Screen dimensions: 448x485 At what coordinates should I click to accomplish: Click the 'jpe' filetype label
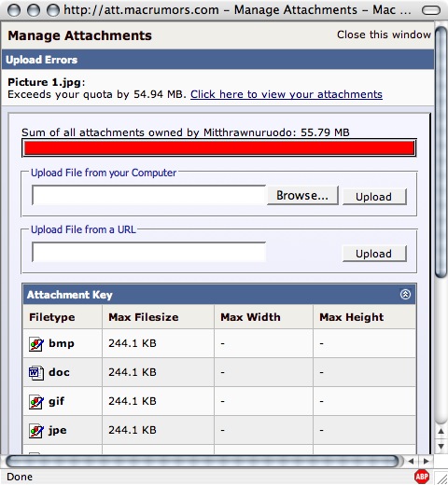[58, 430]
